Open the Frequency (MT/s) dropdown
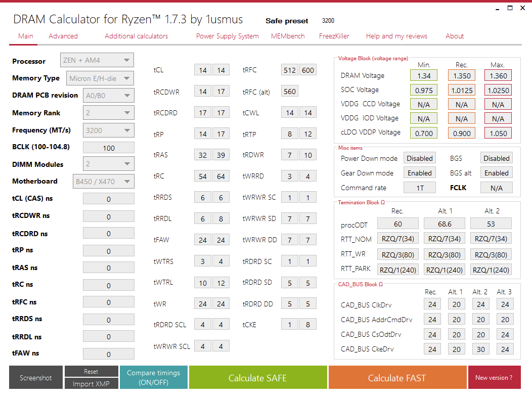 (x=109, y=130)
